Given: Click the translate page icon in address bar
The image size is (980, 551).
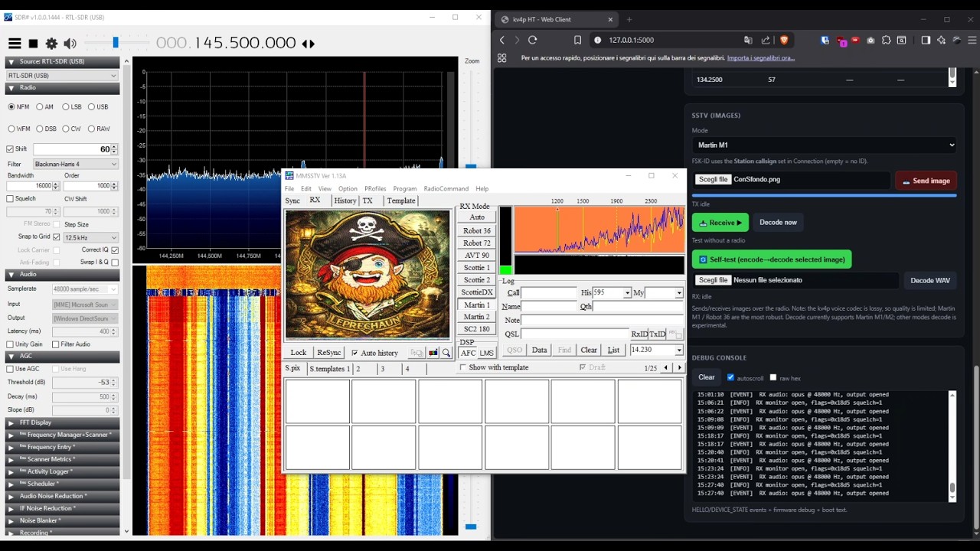Looking at the screenshot, I should pos(748,40).
